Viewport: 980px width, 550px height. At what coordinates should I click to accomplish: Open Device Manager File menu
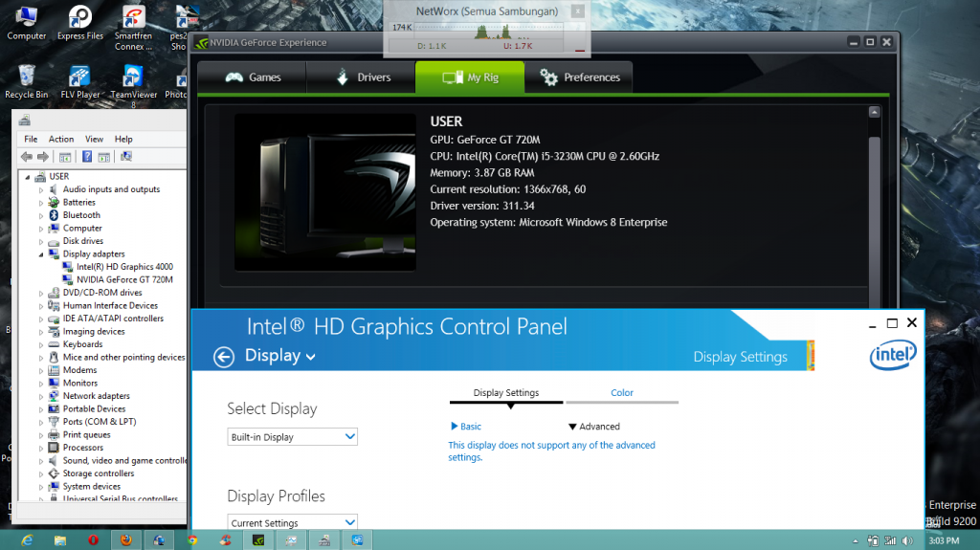[31, 139]
